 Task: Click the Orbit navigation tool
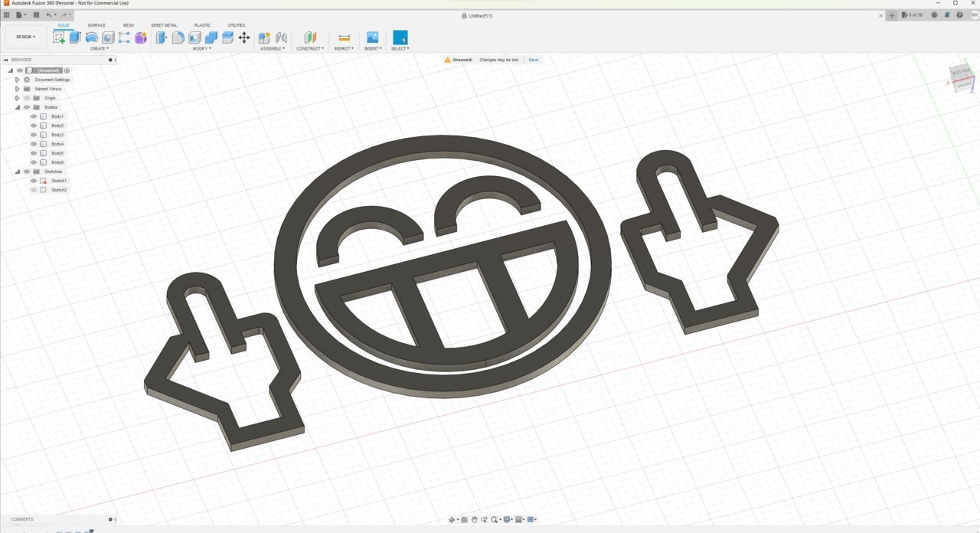pos(452,520)
